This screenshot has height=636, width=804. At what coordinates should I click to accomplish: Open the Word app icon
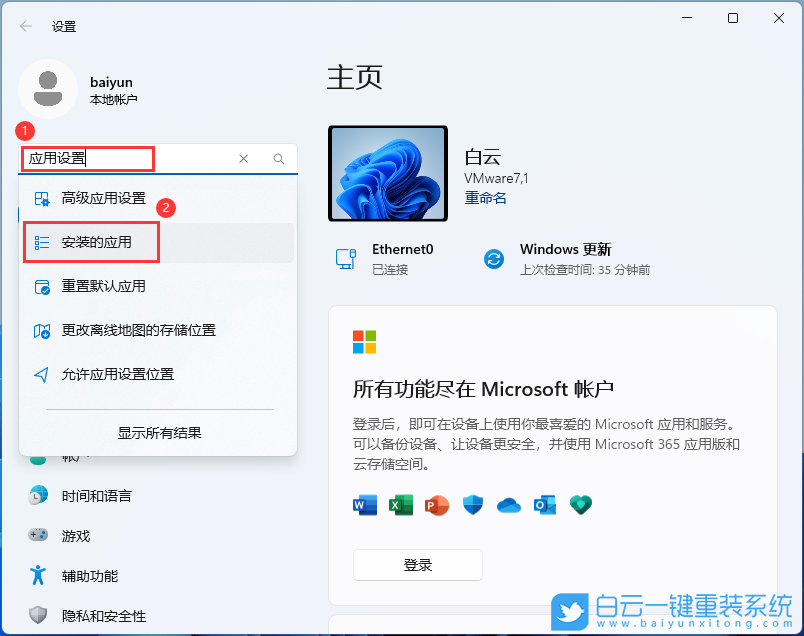click(x=365, y=505)
